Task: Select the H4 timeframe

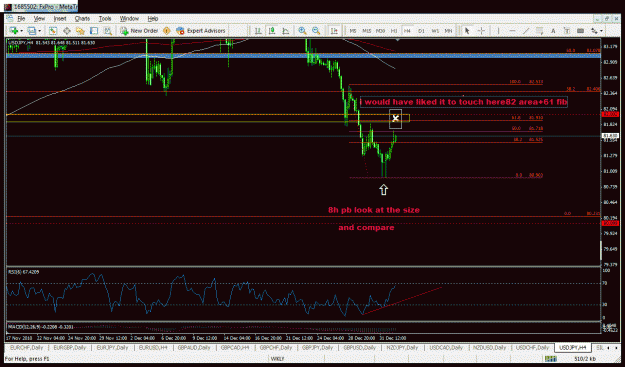Action: point(407,31)
